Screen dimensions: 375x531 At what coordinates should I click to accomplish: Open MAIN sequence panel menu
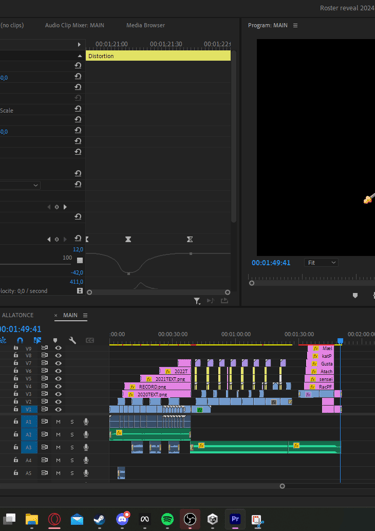(x=85, y=315)
